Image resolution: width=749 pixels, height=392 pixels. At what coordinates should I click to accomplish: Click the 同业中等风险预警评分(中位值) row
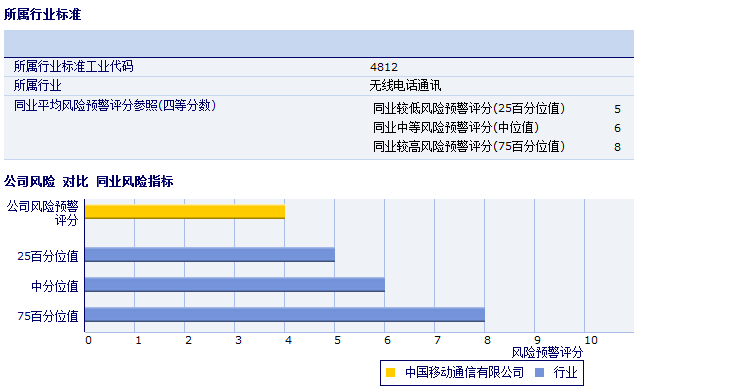(497, 128)
